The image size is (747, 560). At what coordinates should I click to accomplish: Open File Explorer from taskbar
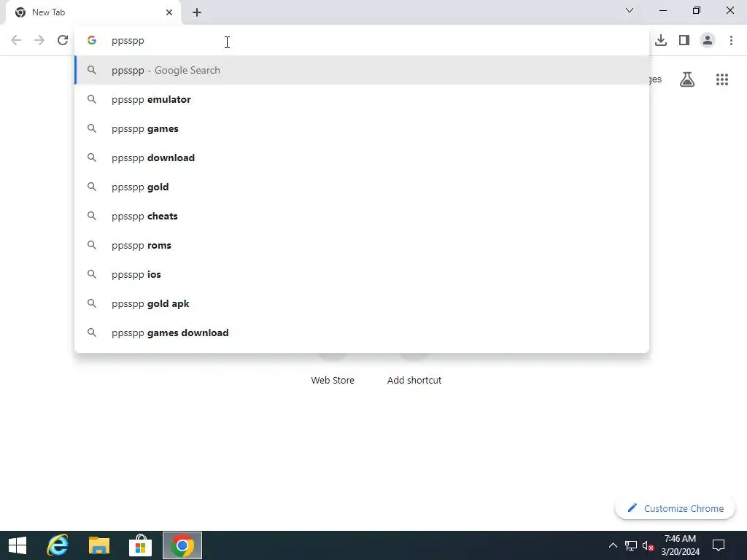point(99,545)
